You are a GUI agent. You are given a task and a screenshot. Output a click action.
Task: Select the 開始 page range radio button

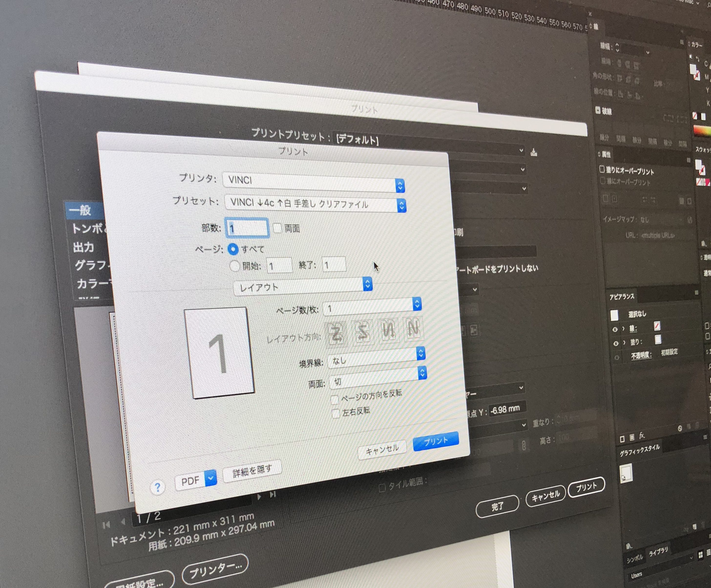tap(234, 266)
